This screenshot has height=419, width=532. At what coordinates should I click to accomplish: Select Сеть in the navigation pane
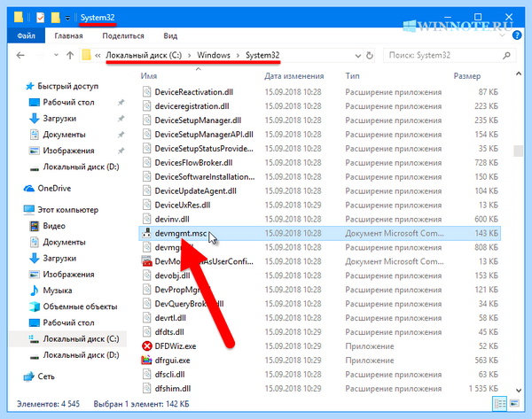coord(46,376)
